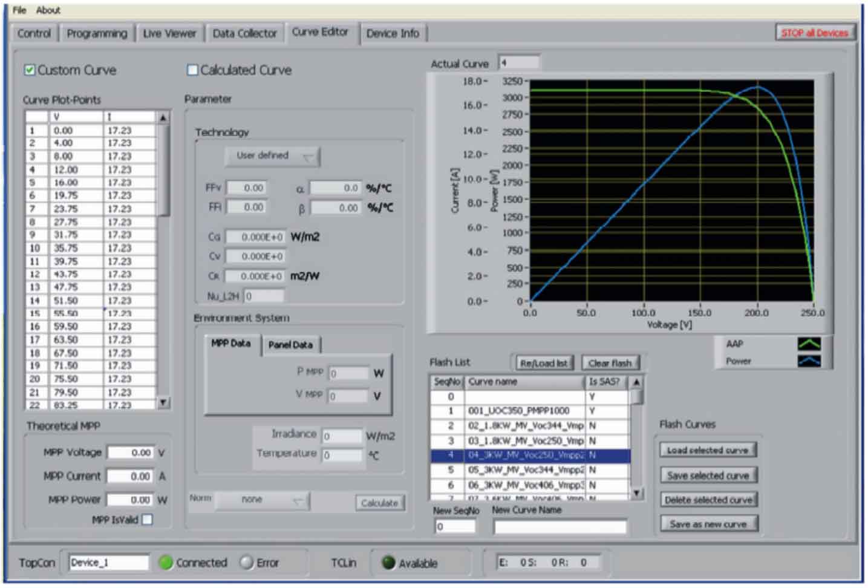Select the MPP Data tab

click(x=230, y=344)
